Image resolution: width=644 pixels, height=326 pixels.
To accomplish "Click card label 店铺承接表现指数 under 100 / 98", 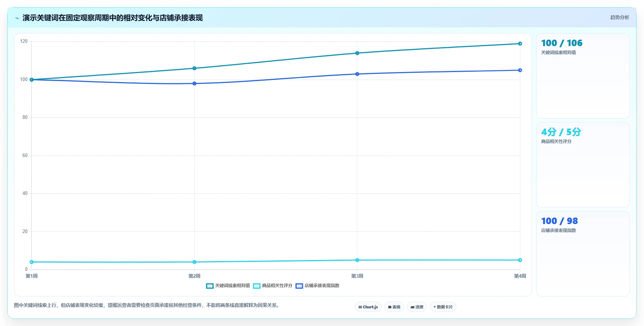I will pyautogui.click(x=559, y=231).
